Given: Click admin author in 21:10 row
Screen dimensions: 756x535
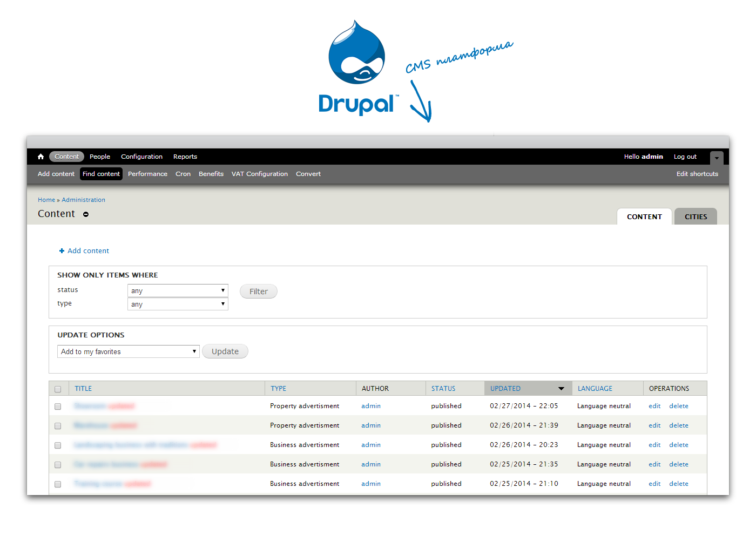Looking at the screenshot, I should 371,484.
